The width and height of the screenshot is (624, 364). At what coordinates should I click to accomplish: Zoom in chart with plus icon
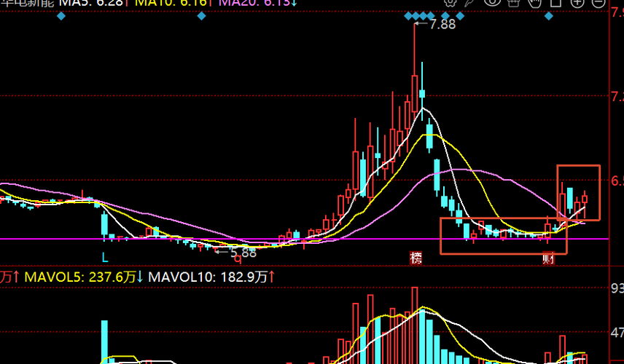coord(577,3)
